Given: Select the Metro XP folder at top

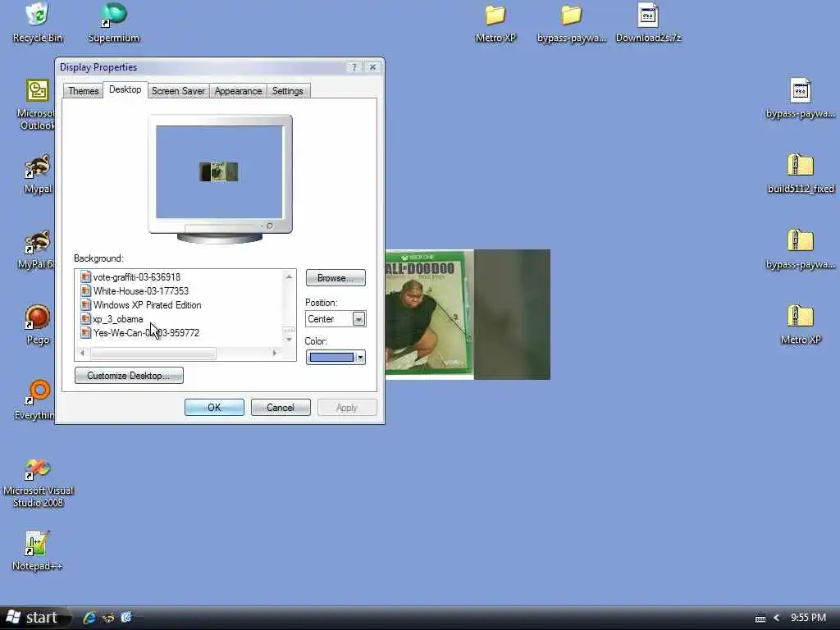Looking at the screenshot, I should click(495, 22).
